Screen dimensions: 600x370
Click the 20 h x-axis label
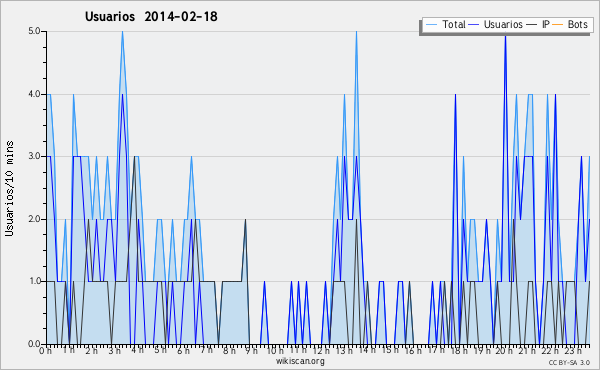point(504,350)
